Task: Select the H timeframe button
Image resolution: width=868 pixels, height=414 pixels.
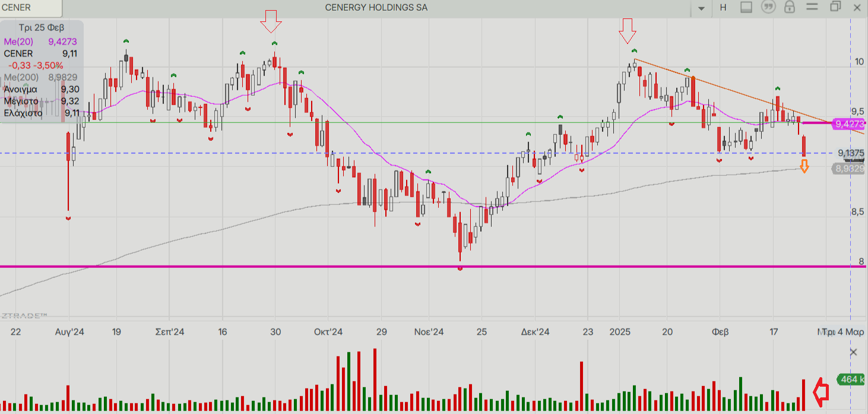Action: pyautogui.click(x=723, y=8)
